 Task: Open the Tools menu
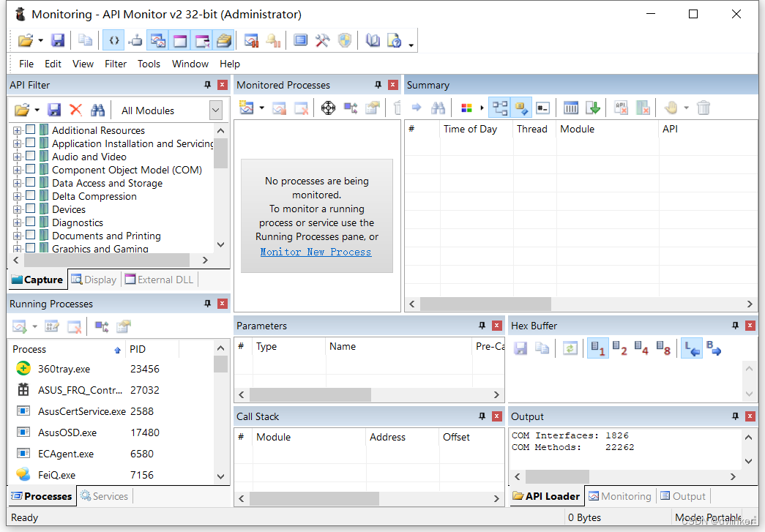(149, 64)
